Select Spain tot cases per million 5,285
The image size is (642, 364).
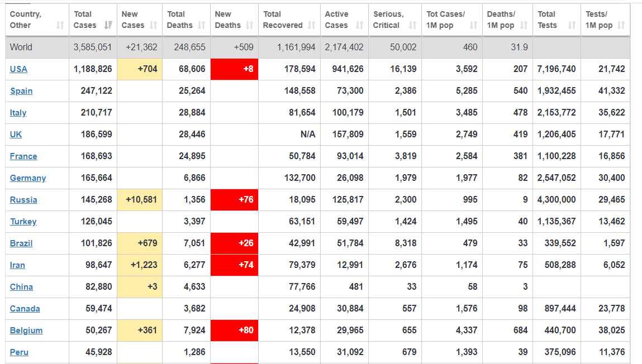[x=467, y=91]
